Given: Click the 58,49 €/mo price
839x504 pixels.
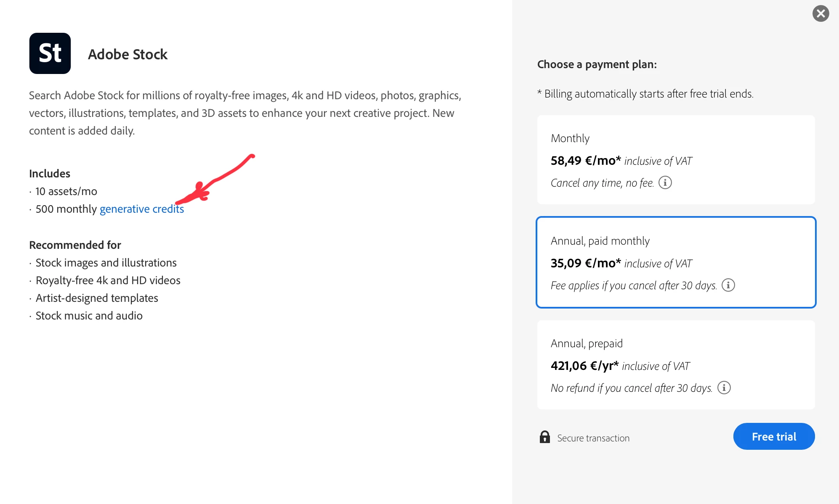Looking at the screenshot, I should click(586, 161).
